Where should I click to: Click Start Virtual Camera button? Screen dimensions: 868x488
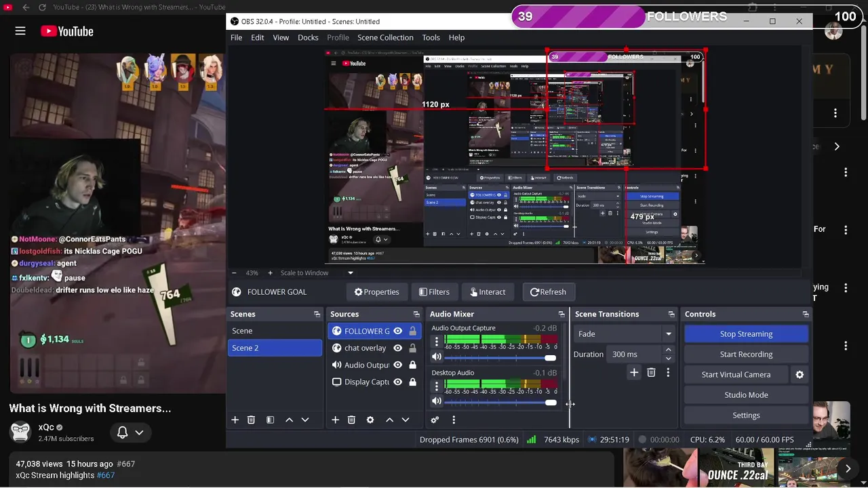[736, 374]
